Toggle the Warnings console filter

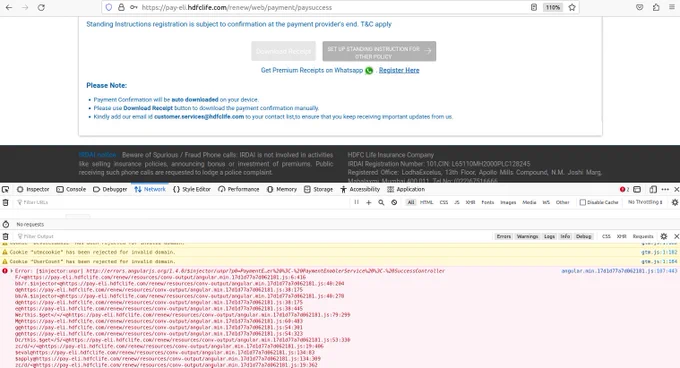click(527, 237)
